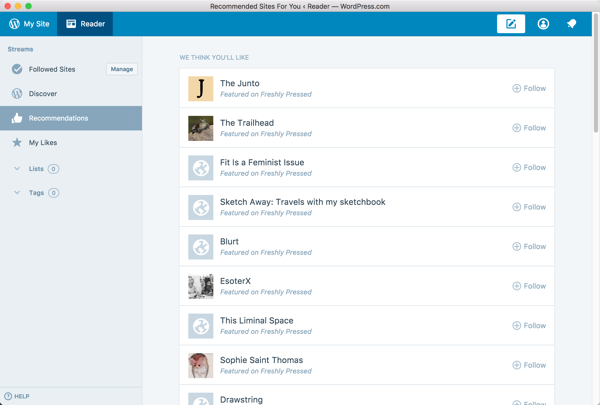
Task: Click Featured on Freshly Pressed under EsoterX
Action: click(x=266, y=292)
